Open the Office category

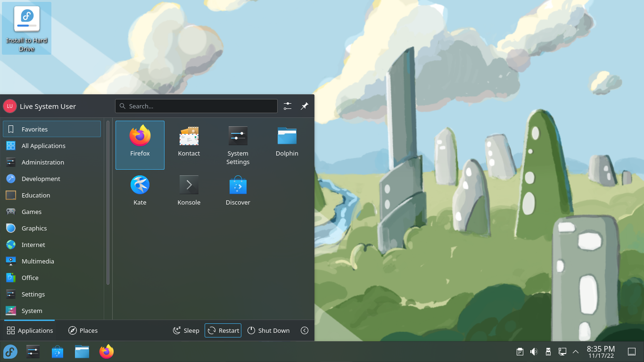(x=52, y=278)
